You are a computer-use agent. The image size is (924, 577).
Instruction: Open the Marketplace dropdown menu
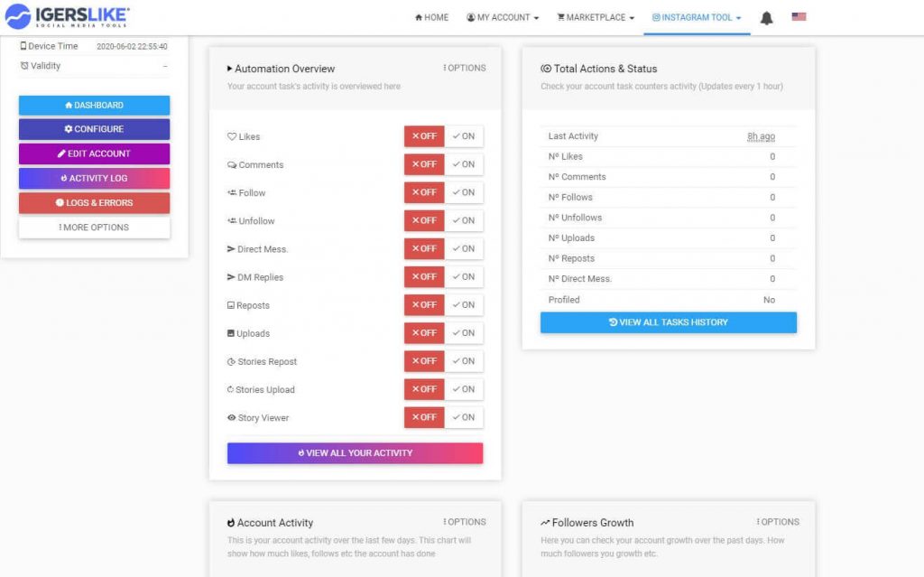(596, 17)
